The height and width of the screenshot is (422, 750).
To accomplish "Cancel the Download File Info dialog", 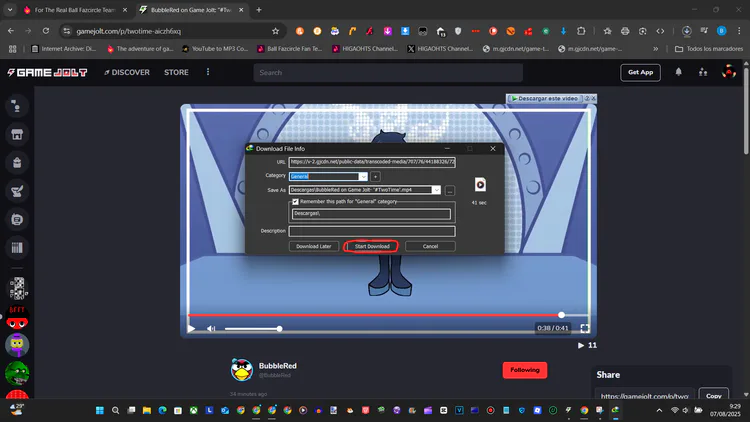I will tap(430, 246).
